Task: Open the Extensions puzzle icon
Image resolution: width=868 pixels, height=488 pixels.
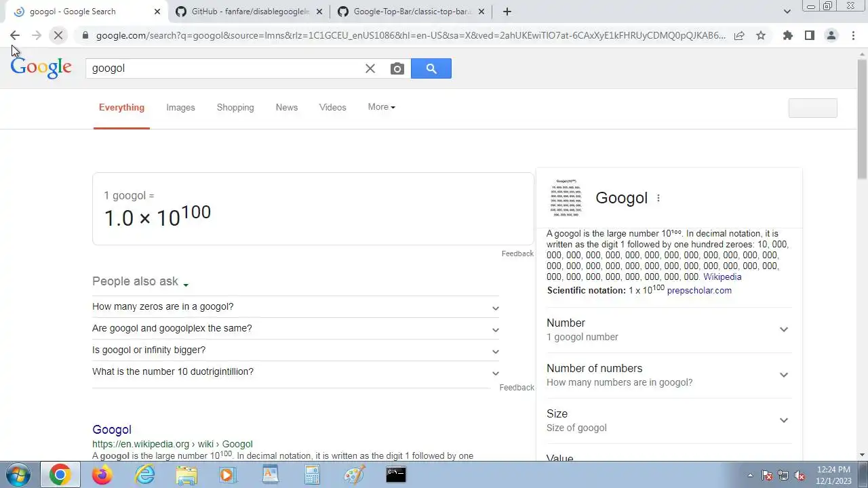Action: click(x=788, y=35)
